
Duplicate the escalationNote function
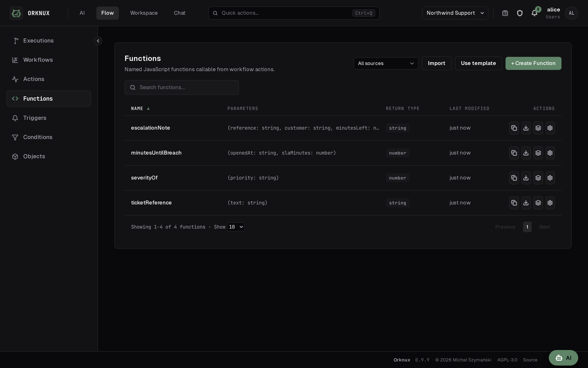click(x=514, y=128)
